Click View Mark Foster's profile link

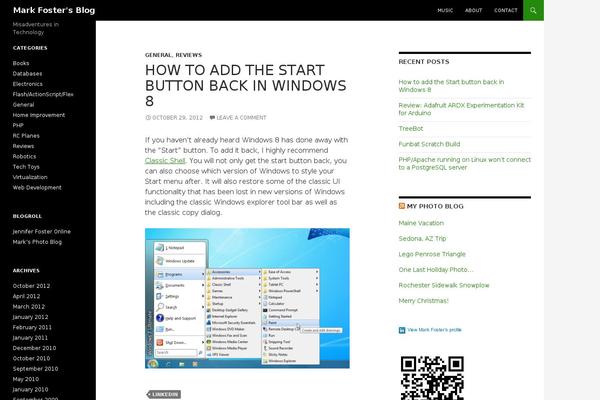point(434,330)
